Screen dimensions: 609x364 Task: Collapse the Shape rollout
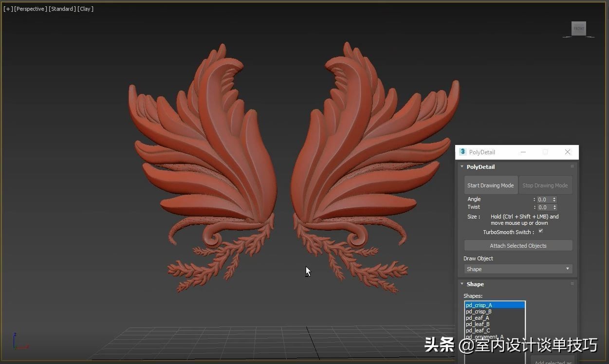coord(462,284)
